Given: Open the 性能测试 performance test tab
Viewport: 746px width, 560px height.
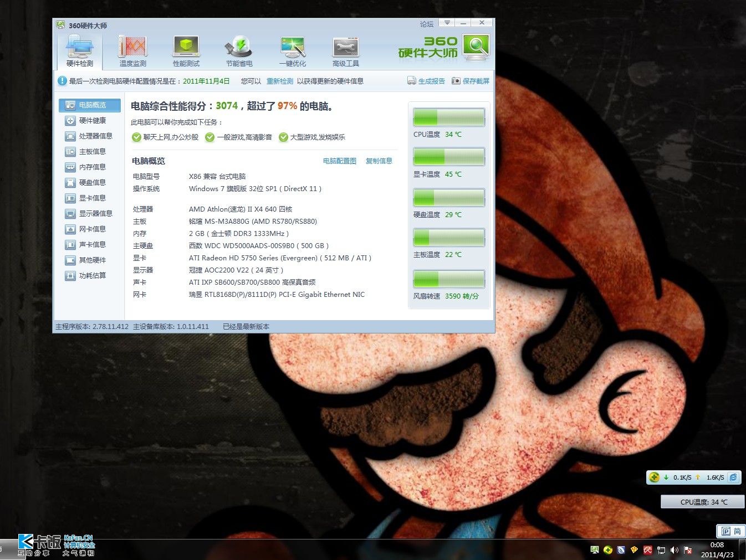Looking at the screenshot, I should coord(186,51).
